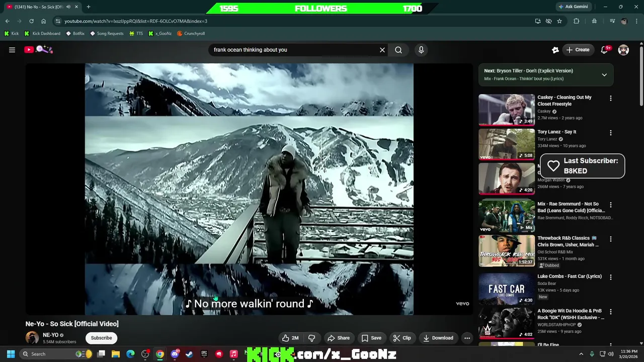644x362 pixels.
Task: Click the install app icon in address bar
Action: coord(538,21)
